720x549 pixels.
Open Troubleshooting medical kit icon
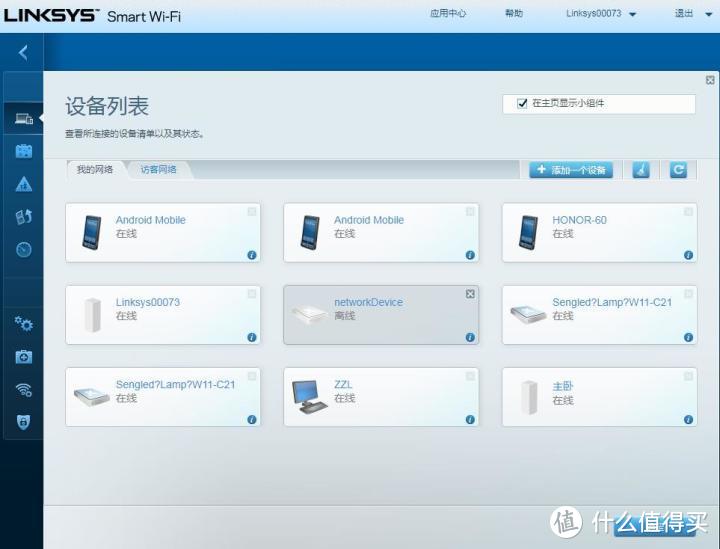point(23,357)
